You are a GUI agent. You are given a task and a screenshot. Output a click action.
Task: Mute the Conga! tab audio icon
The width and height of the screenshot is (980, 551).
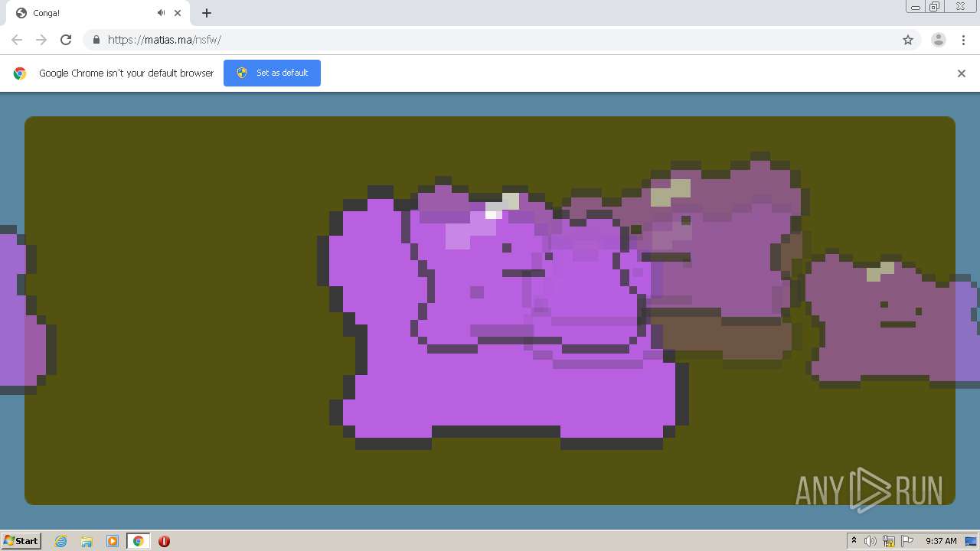[x=161, y=13]
